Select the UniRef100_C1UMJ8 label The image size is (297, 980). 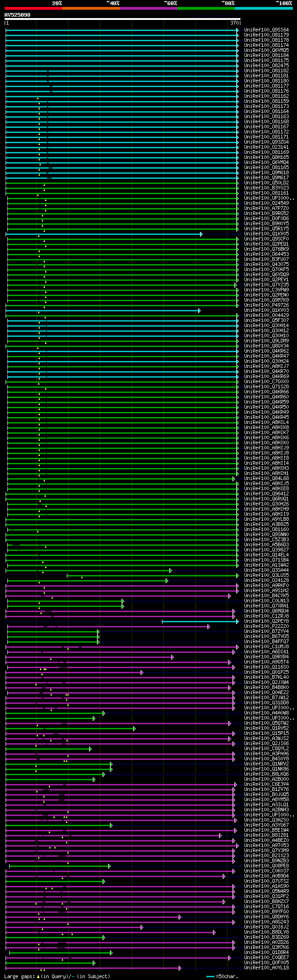click(x=266, y=647)
